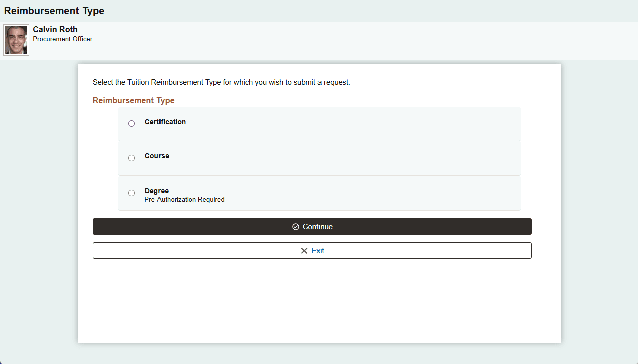Click the Procurement Officer job title text

[x=62, y=39]
